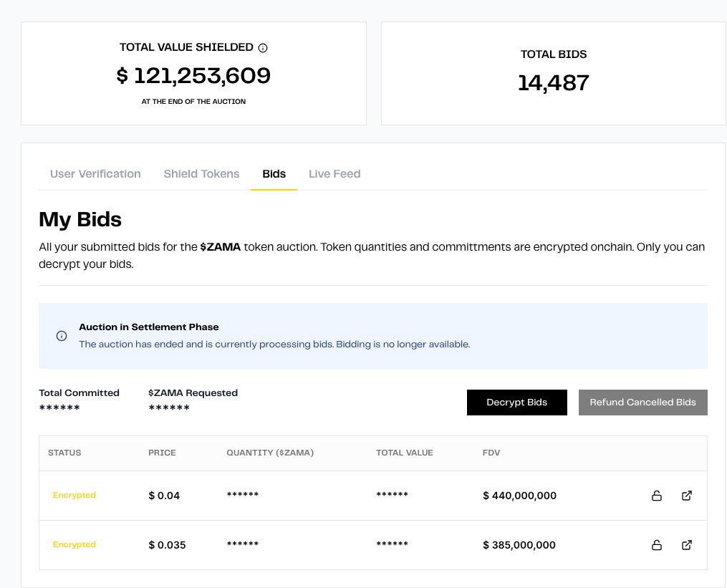Switch to the User Verification tab
The image size is (727, 588).
95,174
